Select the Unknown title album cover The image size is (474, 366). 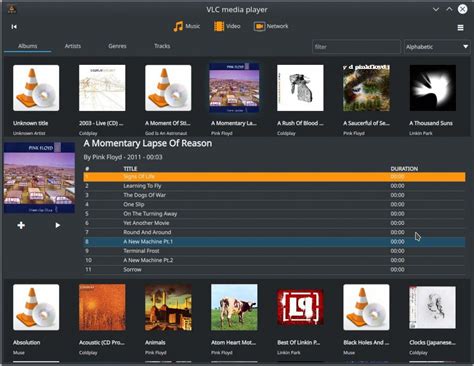[36, 88]
